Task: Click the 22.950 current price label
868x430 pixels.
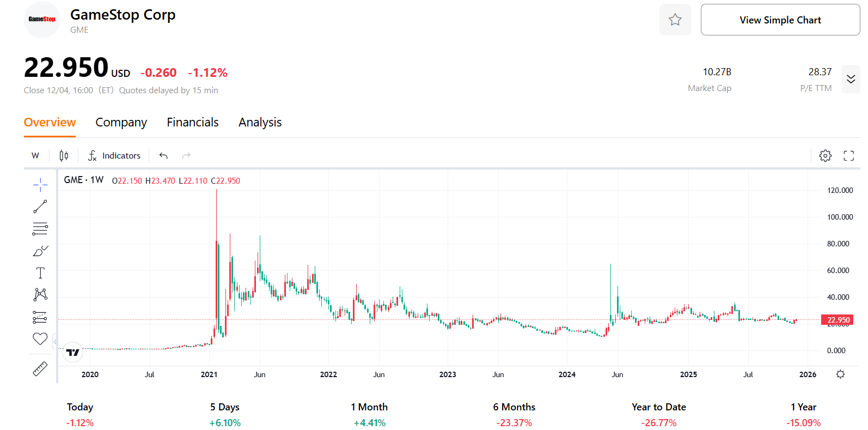Action: pos(839,320)
